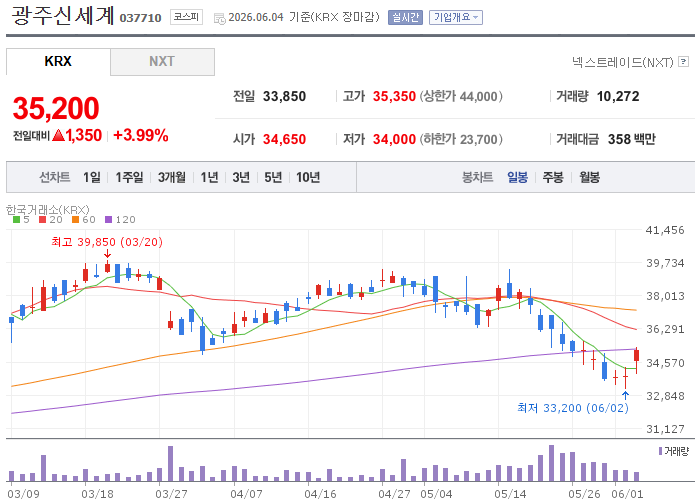
Task: Click the calendar icon beside the date
Action: tap(219, 18)
